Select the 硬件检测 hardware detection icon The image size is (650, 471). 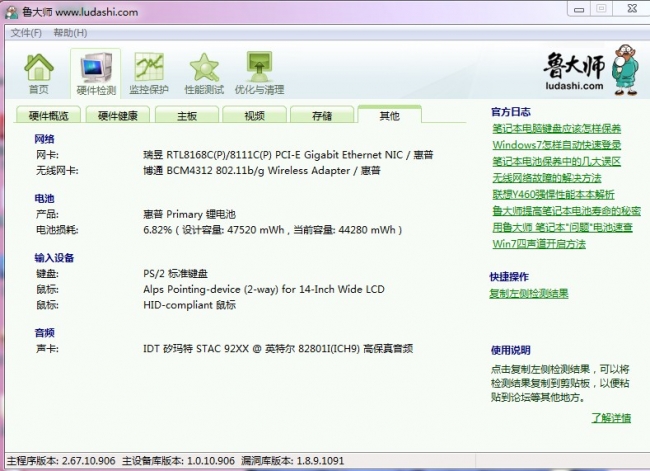pyautogui.click(x=96, y=73)
